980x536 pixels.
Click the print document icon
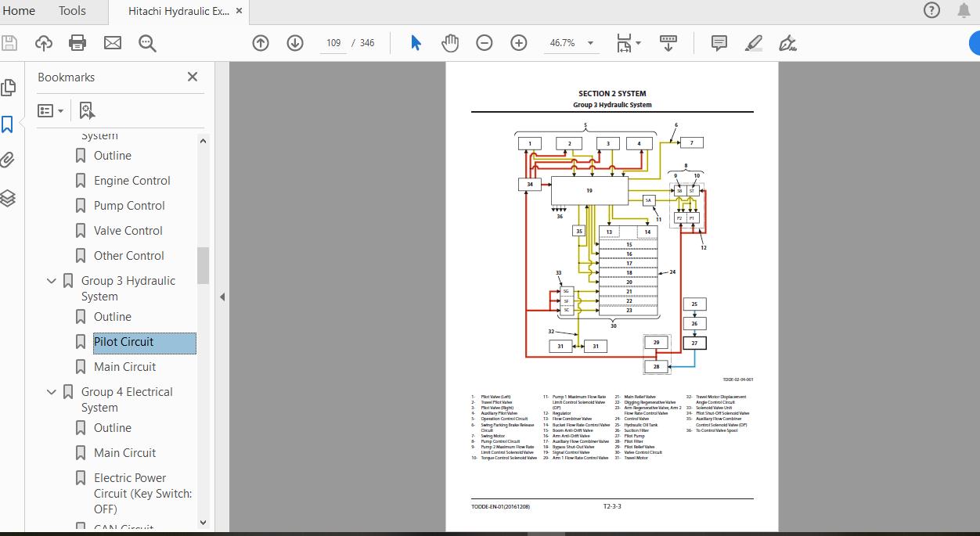pyautogui.click(x=77, y=43)
